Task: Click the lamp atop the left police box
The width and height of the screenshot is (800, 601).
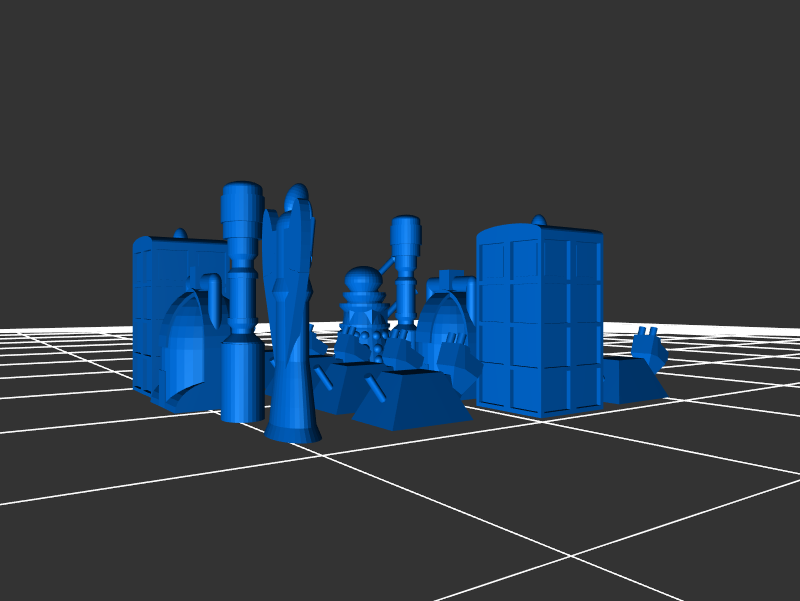Action: point(180,234)
